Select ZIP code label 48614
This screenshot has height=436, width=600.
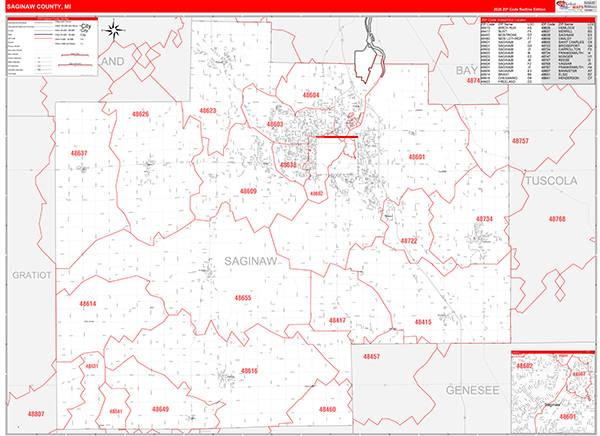point(88,304)
